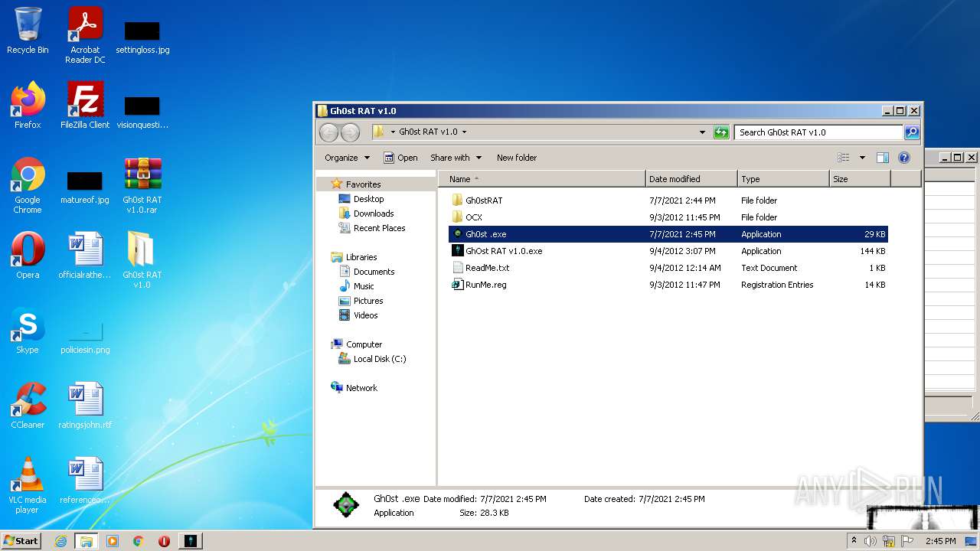Open Google Chrome desktop shortcut

coord(28,185)
